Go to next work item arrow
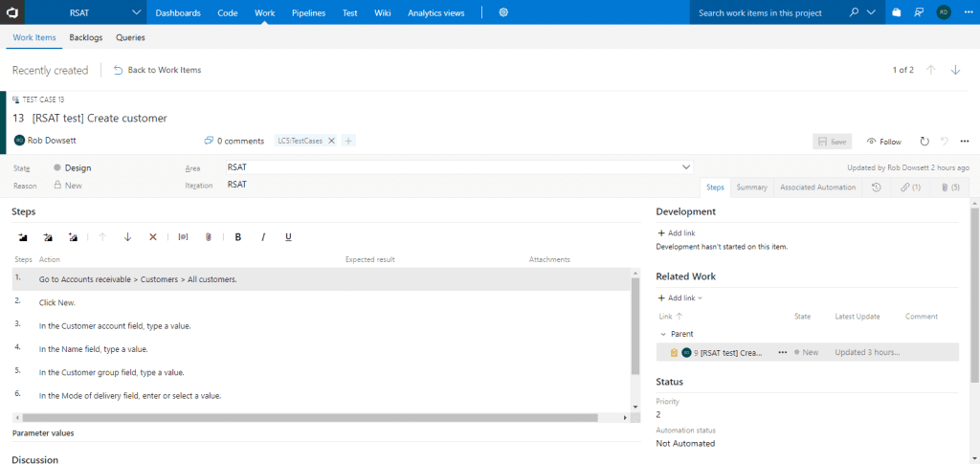Screen dimensions: 980x464 click(x=955, y=70)
